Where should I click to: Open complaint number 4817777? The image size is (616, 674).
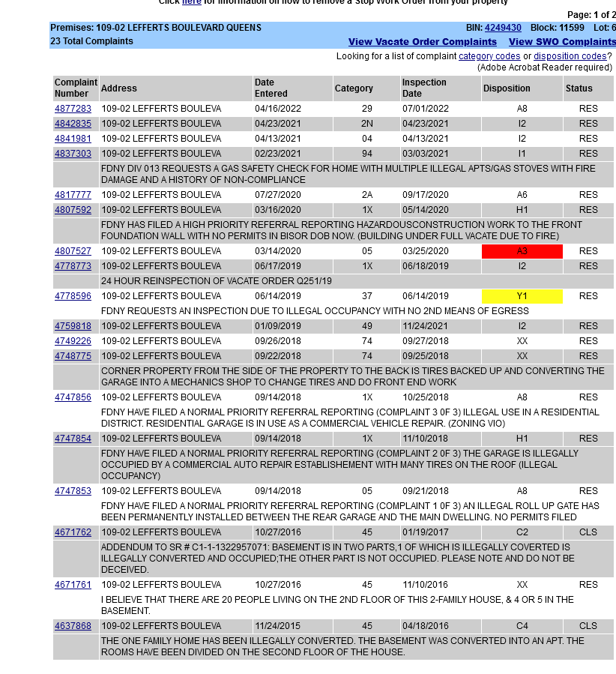73,195
